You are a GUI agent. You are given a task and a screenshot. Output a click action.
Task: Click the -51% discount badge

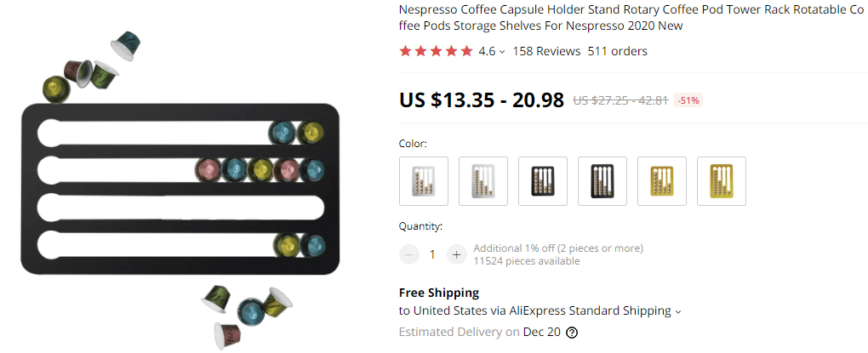688,100
